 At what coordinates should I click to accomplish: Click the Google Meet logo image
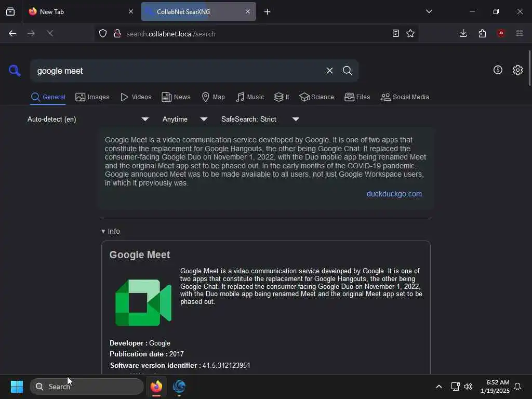tap(143, 303)
